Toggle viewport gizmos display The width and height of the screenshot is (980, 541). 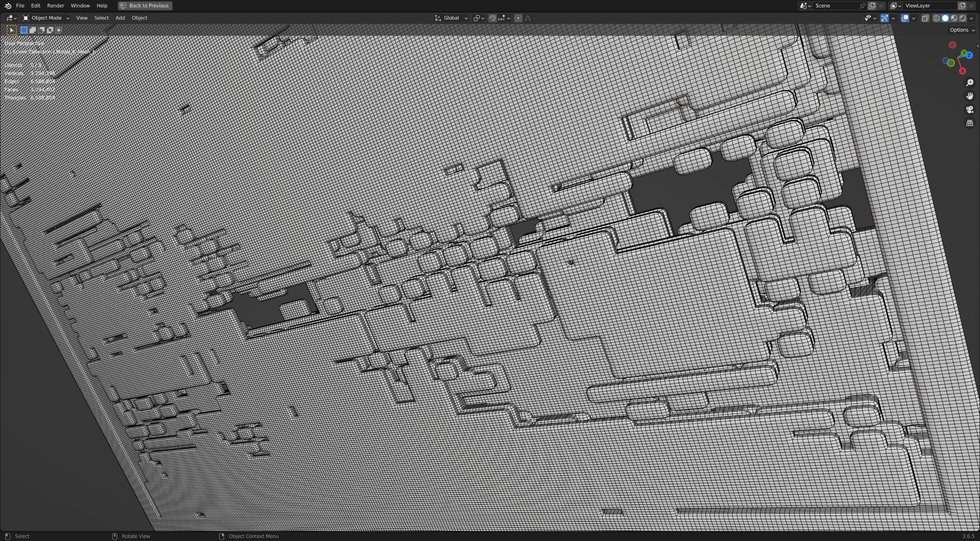point(885,18)
